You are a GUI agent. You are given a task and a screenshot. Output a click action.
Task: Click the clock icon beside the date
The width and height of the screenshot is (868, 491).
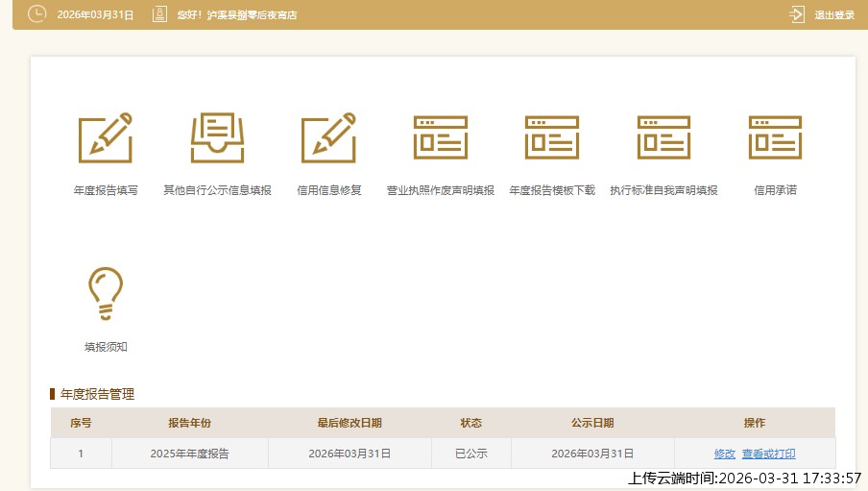36,14
